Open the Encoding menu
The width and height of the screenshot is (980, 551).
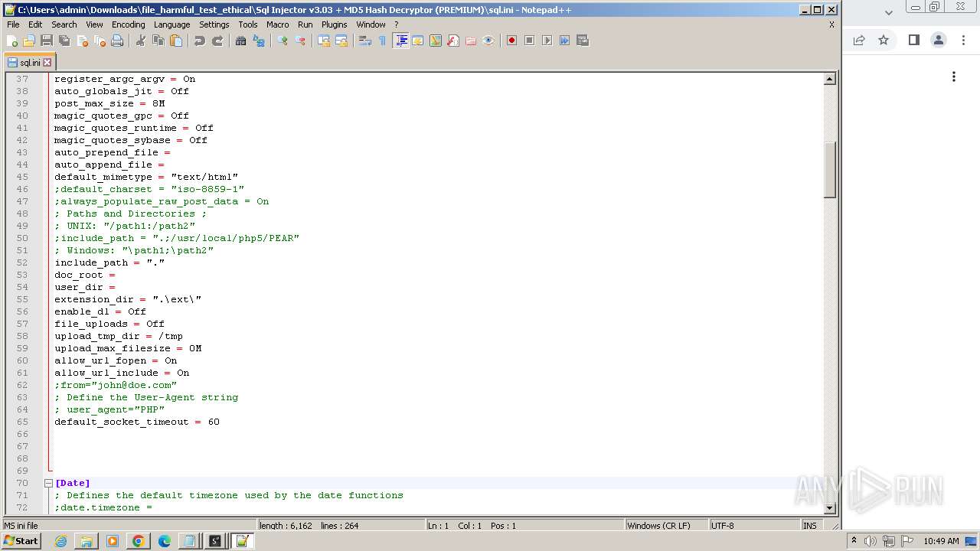click(129, 24)
